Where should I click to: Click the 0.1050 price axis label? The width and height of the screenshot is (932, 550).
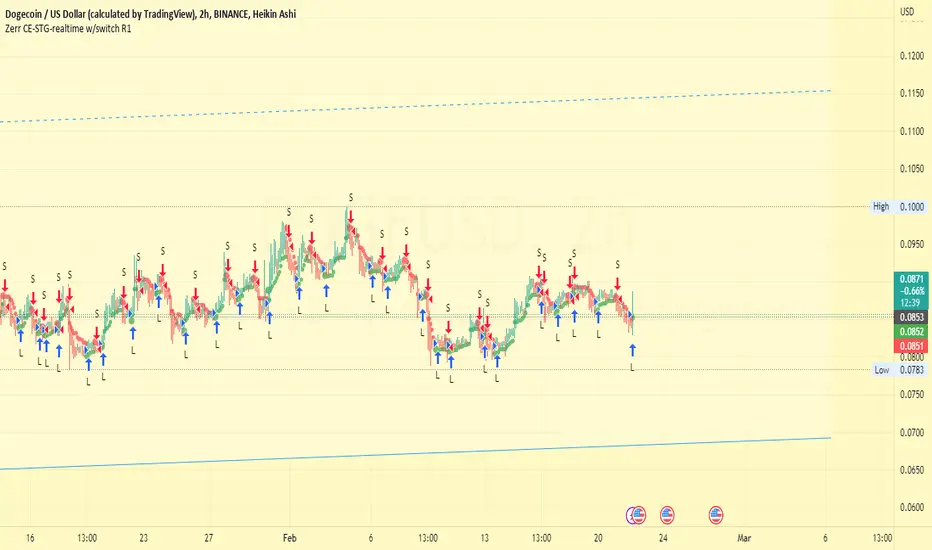912,169
